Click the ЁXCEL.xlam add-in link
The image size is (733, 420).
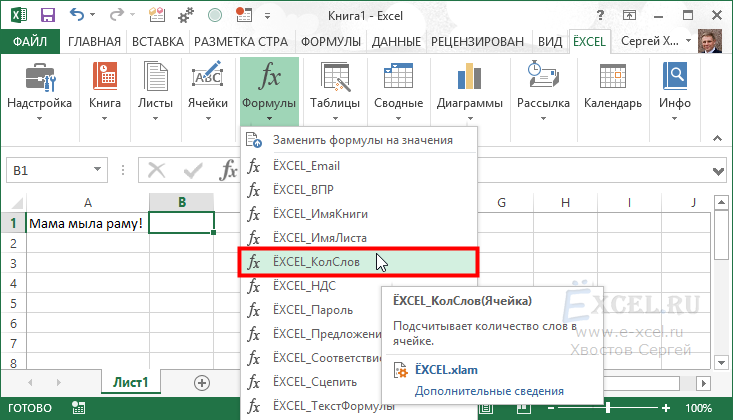[446, 370]
